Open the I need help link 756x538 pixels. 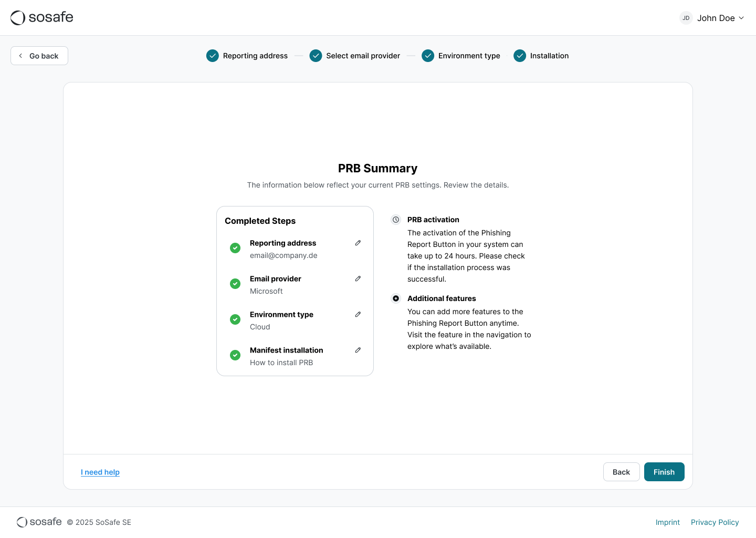tap(100, 472)
